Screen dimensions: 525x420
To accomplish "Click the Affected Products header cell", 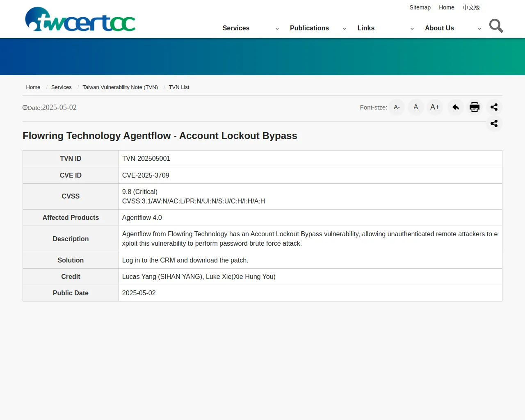I will pyautogui.click(x=71, y=218).
